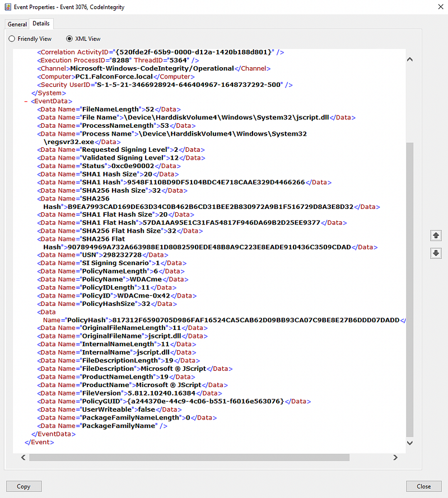Click the FileVersion 5.812.10240.16384 line
Screen dimensions: 448x498
click(129, 393)
